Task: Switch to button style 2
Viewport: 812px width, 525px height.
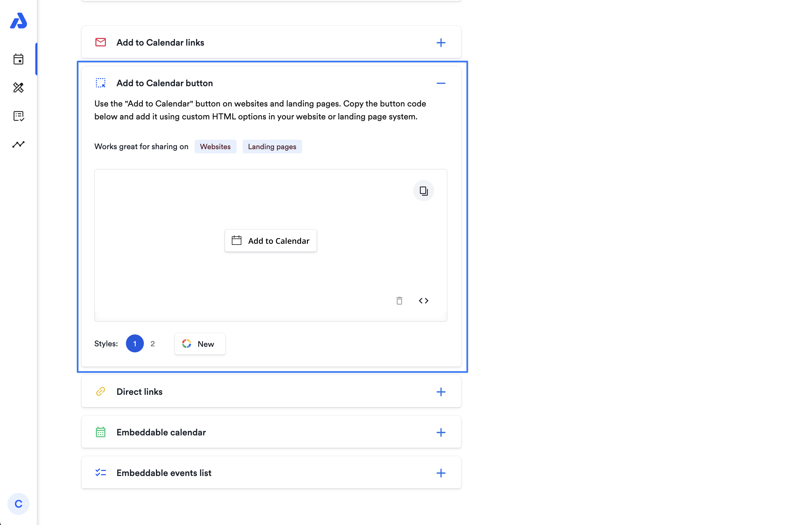Action: (153, 344)
